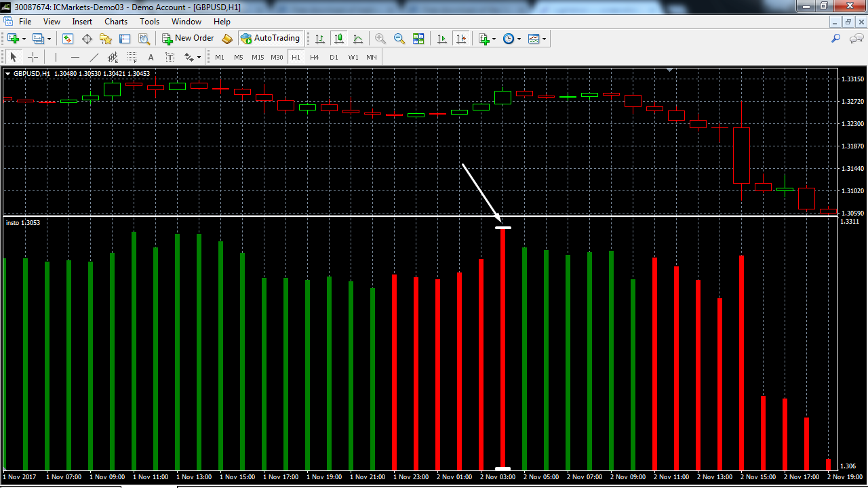Viewport: 868px width, 488px height.
Task: Switch chart to bar chart icon
Action: coord(320,39)
